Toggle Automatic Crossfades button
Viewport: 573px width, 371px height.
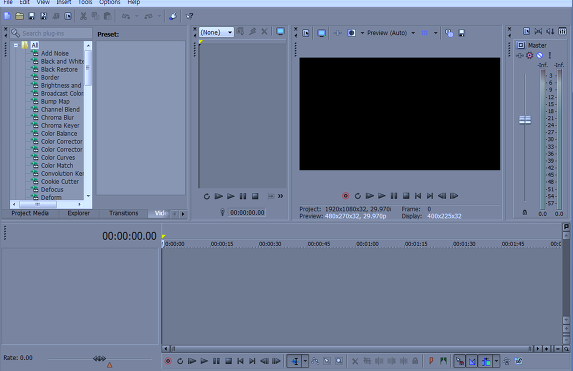coord(472,361)
